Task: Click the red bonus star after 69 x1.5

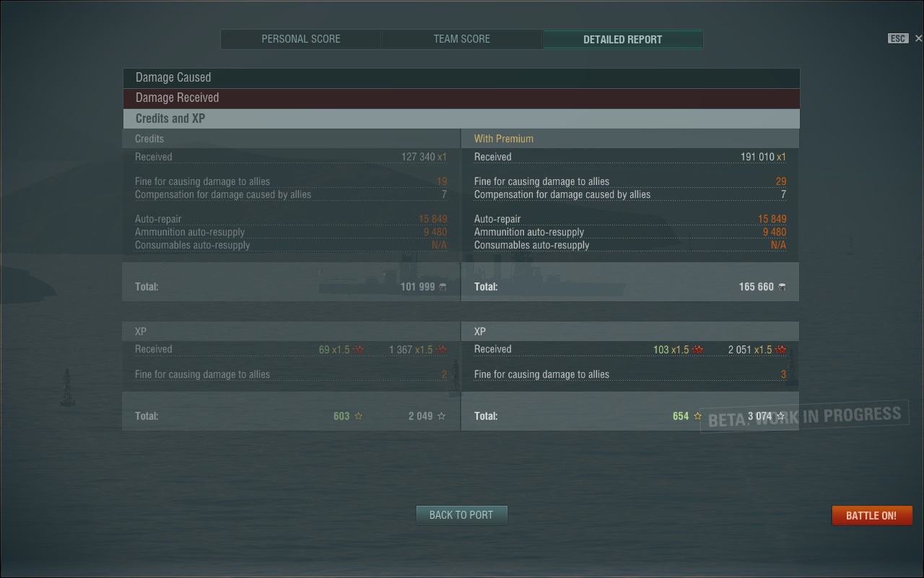Action: click(359, 350)
